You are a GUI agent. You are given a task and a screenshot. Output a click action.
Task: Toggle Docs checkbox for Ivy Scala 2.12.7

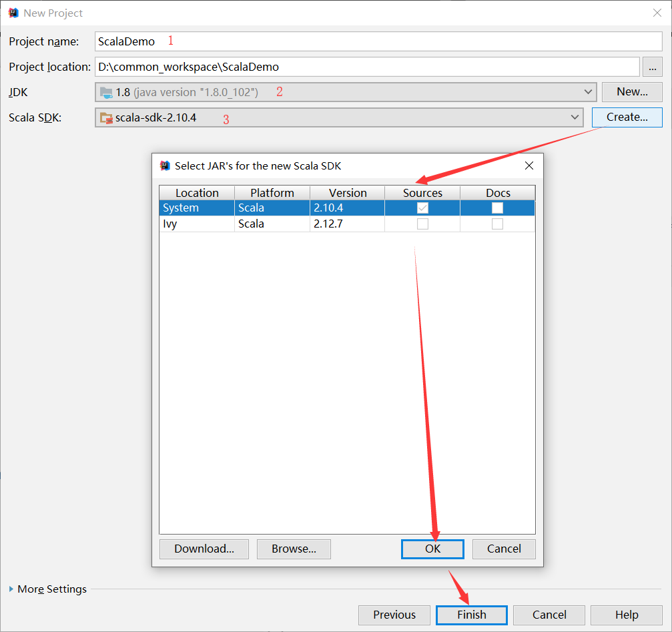[x=497, y=224]
